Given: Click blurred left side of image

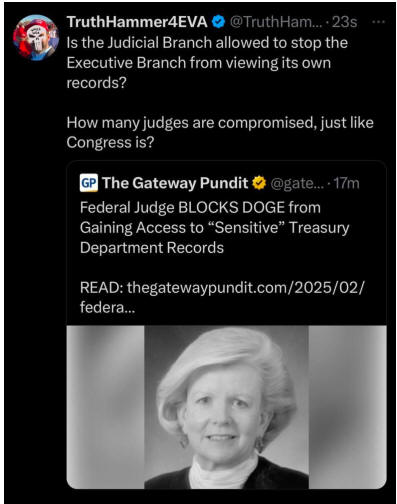Looking at the screenshot, I should [x=105, y=407].
